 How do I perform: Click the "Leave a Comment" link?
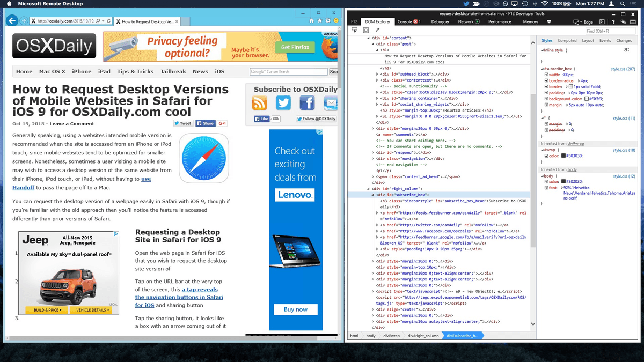64,124
